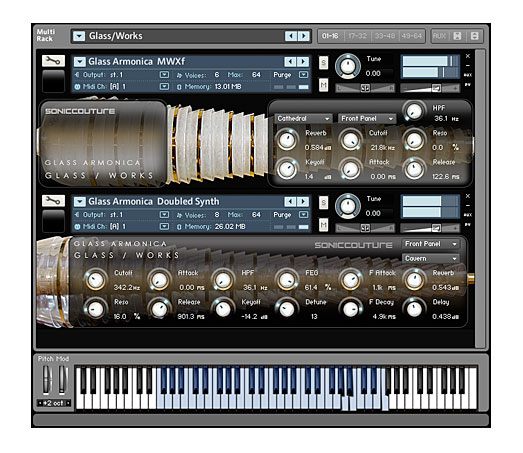Image resolution: width=523 pixels, height=453 pixels.
Task: Open the Cavern reverb type dropdown
Action: (x=431, y=259)
